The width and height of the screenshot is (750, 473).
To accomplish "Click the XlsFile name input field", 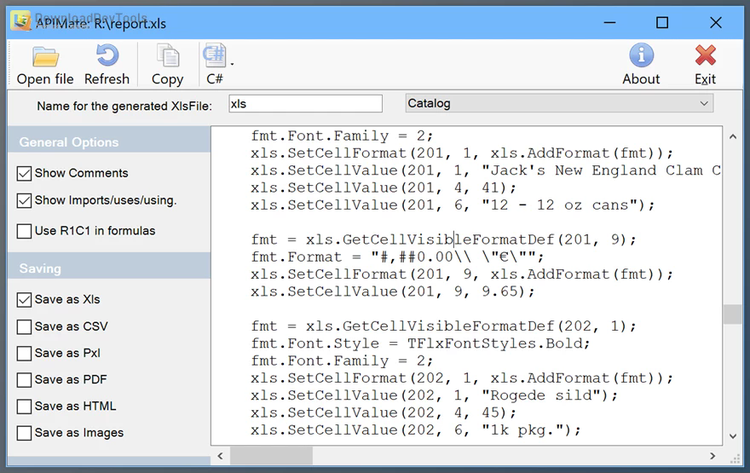I will pyautogui.click(x=306, y=104).
